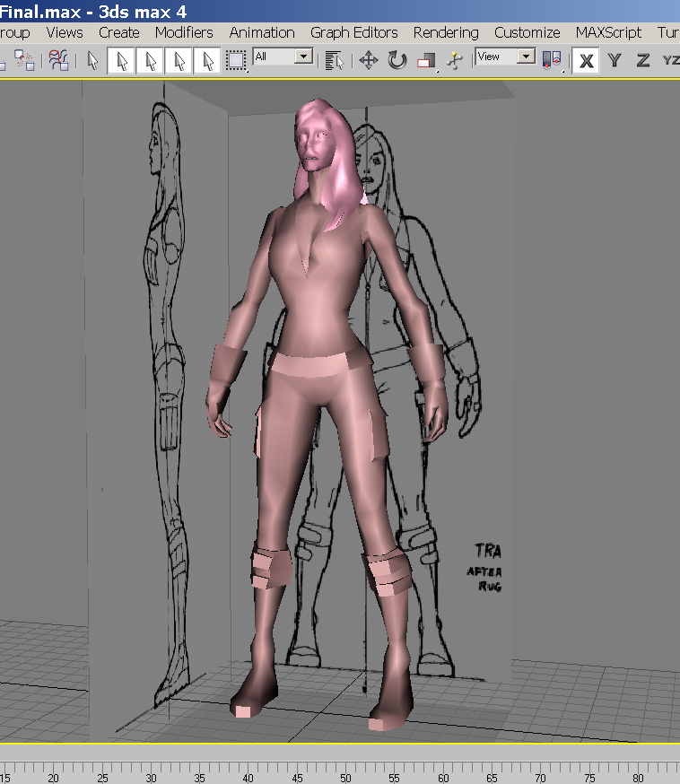This screenshot has width=680, height=784.
Task: Select the Scale tool in toolbar
Action: [426, 60]
